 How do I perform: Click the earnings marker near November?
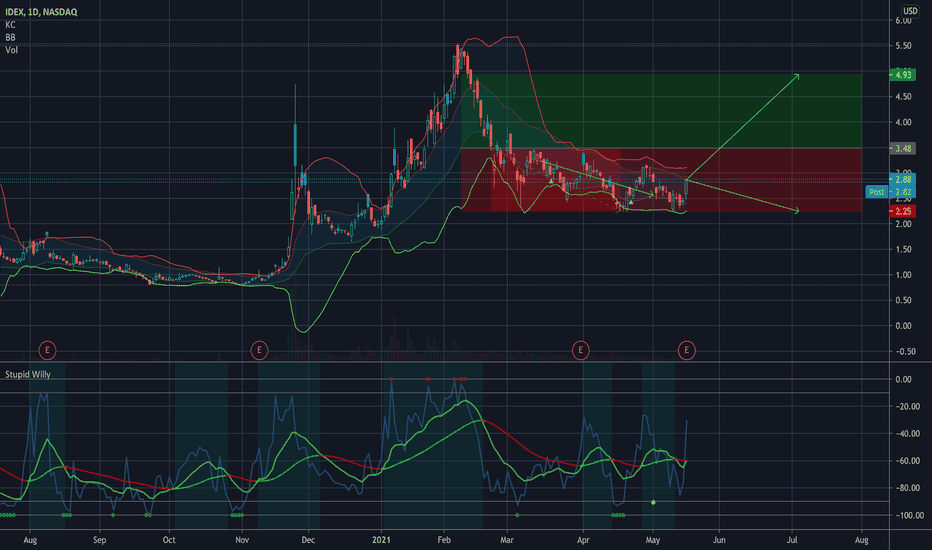pyautogui.click(x=259, y=350)
